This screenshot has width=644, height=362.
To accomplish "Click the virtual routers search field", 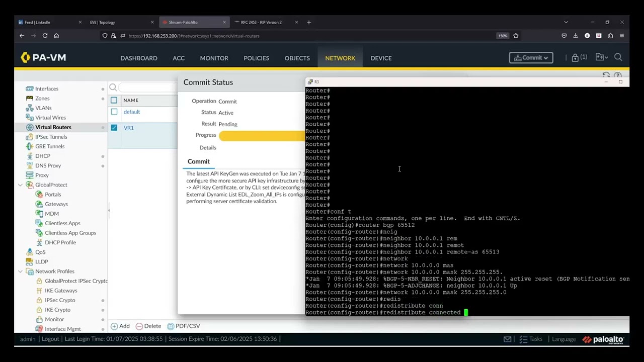I will pos(148,87).
